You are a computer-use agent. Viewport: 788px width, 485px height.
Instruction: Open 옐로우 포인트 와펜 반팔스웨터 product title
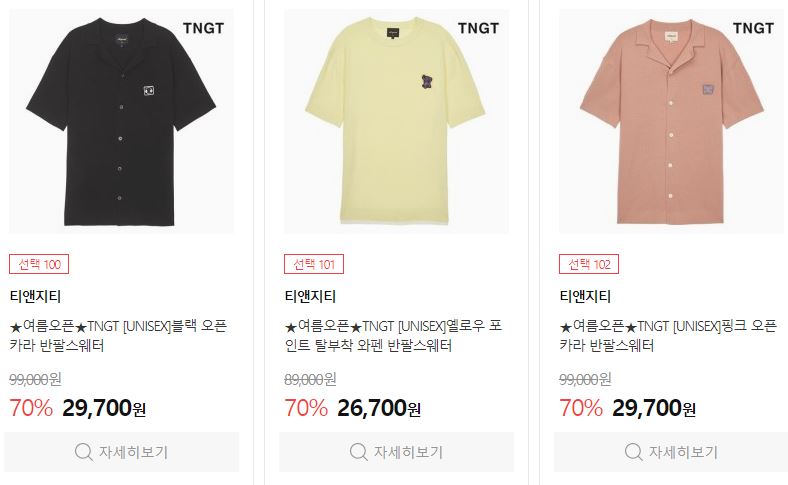(393, 336)
